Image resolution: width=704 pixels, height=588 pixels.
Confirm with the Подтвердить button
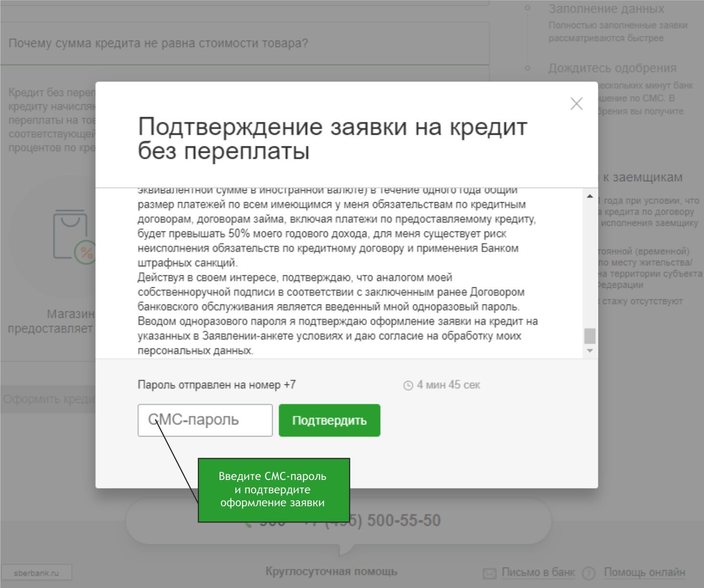click(330, 420)
